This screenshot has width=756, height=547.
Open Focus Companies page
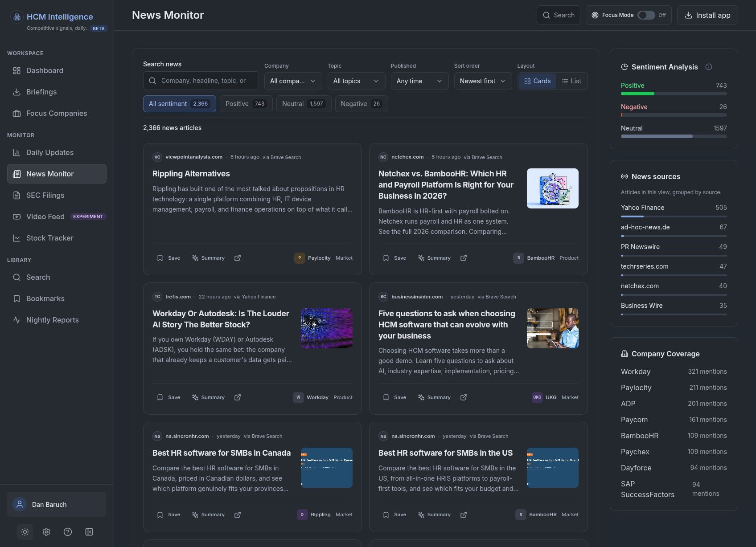coord(57,113)
